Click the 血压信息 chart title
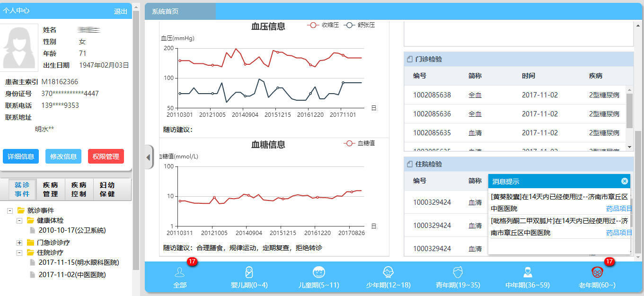644x296 pixels. (268, 26)
